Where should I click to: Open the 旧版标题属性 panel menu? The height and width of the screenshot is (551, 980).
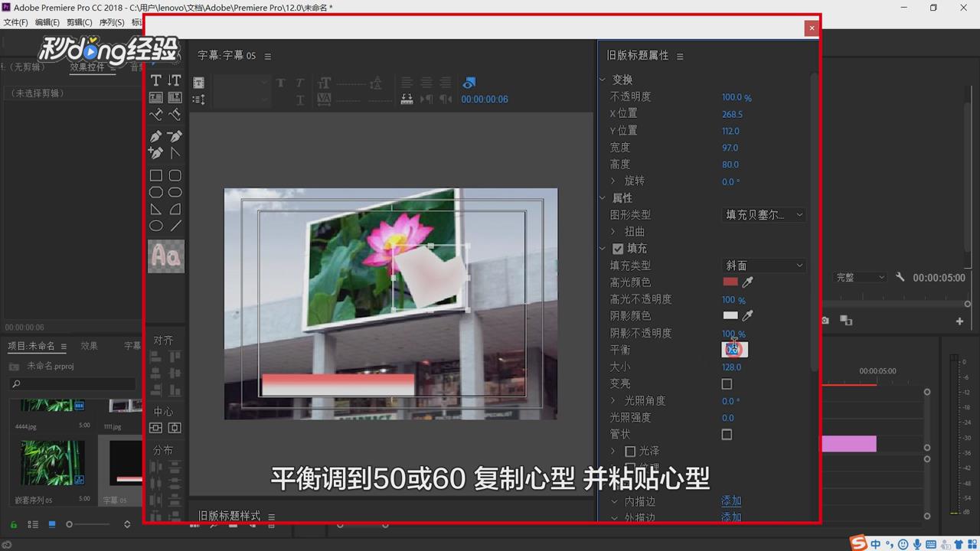click(679, 56)
